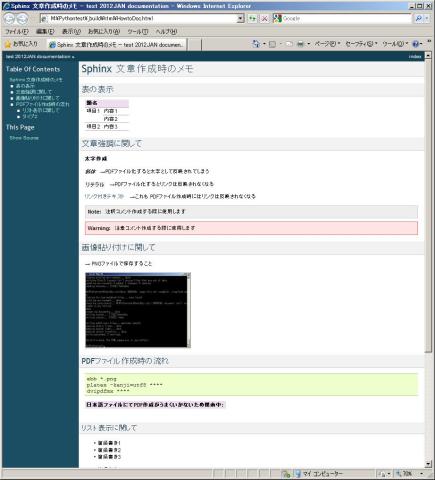
Task: Click the printer icon in the command bar
Action: (300, 44)
